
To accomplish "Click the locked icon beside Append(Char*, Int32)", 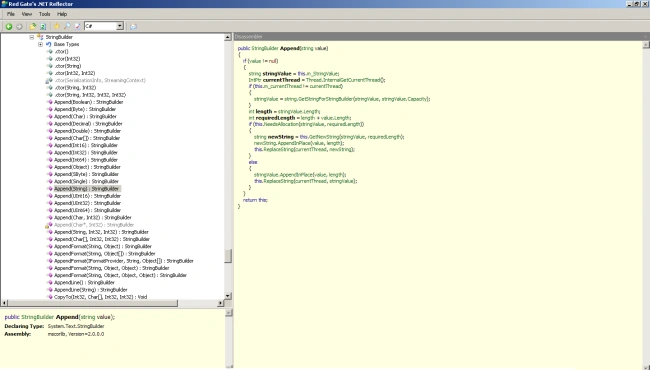I will (x=49, y=225).
